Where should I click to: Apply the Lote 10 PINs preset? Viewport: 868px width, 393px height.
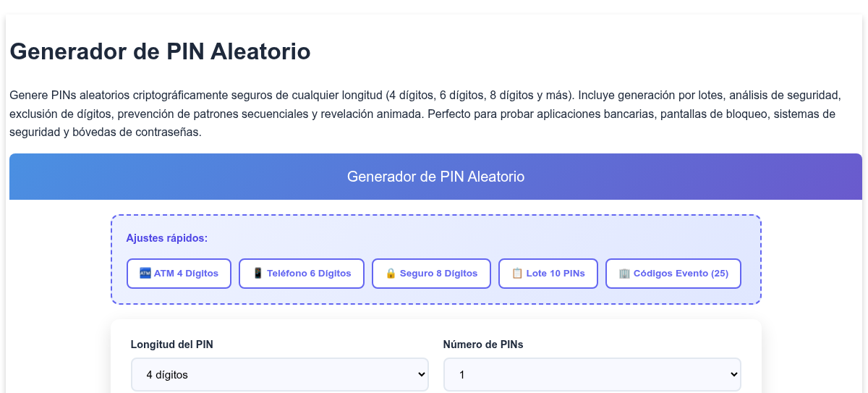[x=548, y=274]
